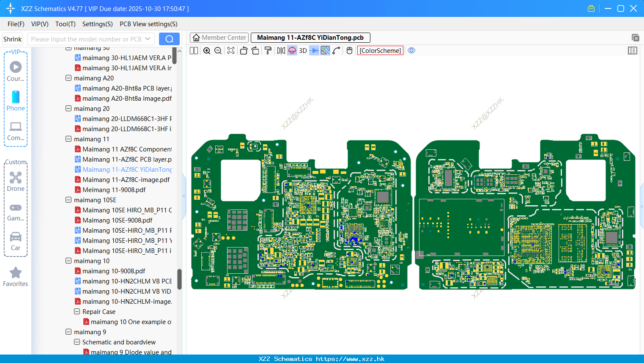Collapse the maimang 11 folder
Image resolution: width=644 pixels, height=363 pixels.
pos(69,139)
